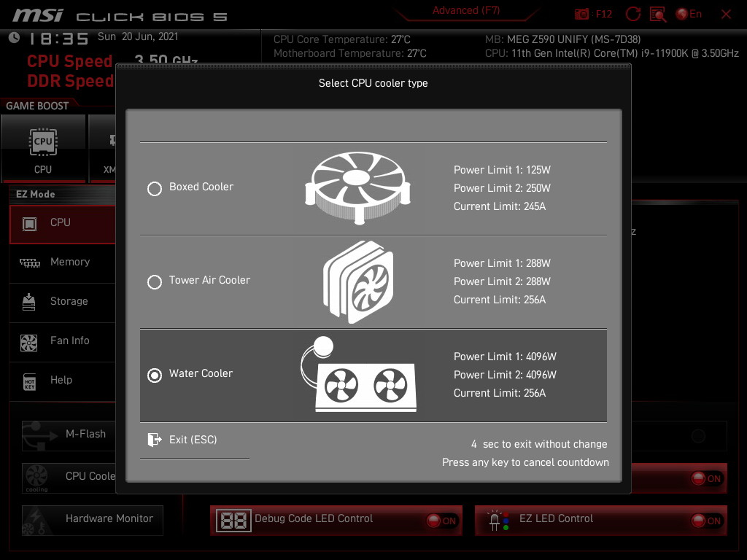Viewport: 747px width, 560px height.
Task: Open the Fan Info section
Action: [x=63, y=341]
